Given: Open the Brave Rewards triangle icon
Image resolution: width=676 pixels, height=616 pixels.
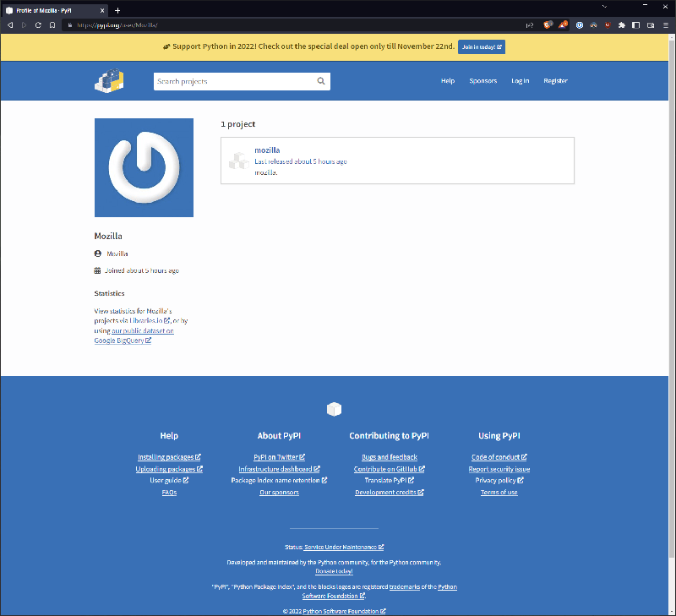Looking at the screenshot, I should [563, 25].
